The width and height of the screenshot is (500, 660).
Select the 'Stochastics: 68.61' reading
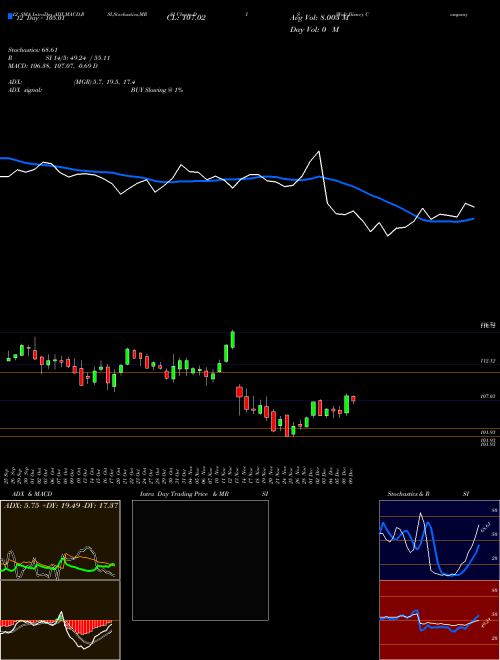(x=33, y=50)
